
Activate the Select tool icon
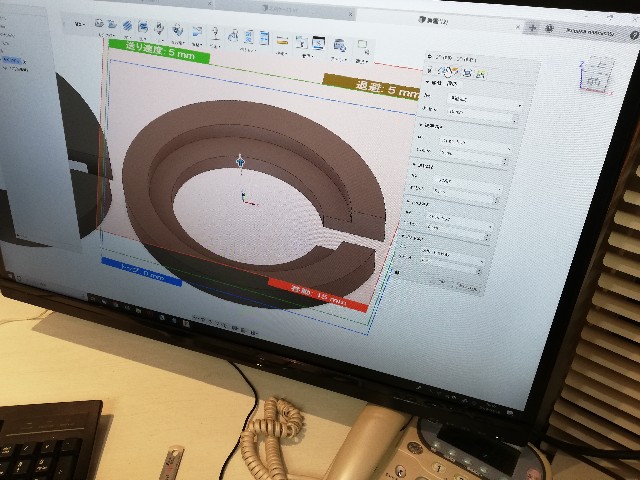click(x=362, y=46)
